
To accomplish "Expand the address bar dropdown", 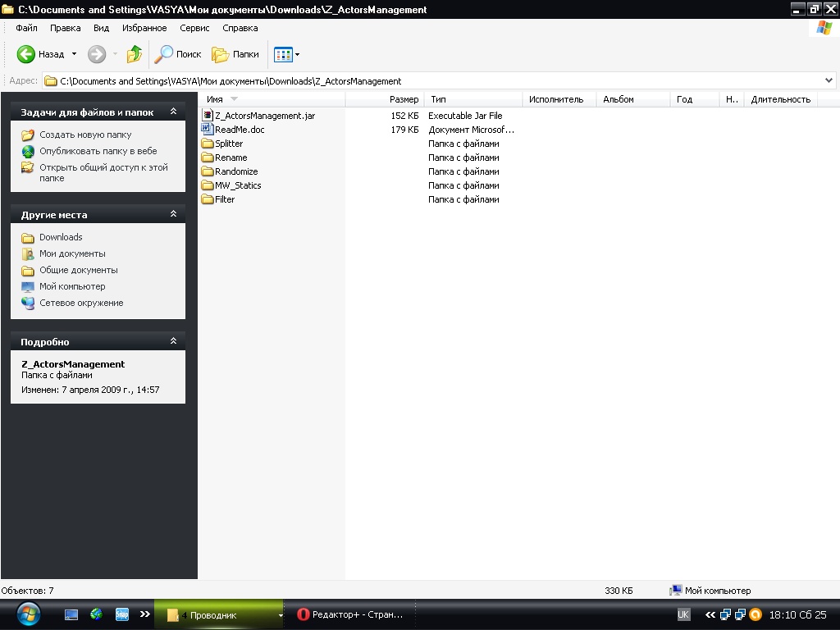I will tap(829, 81).
